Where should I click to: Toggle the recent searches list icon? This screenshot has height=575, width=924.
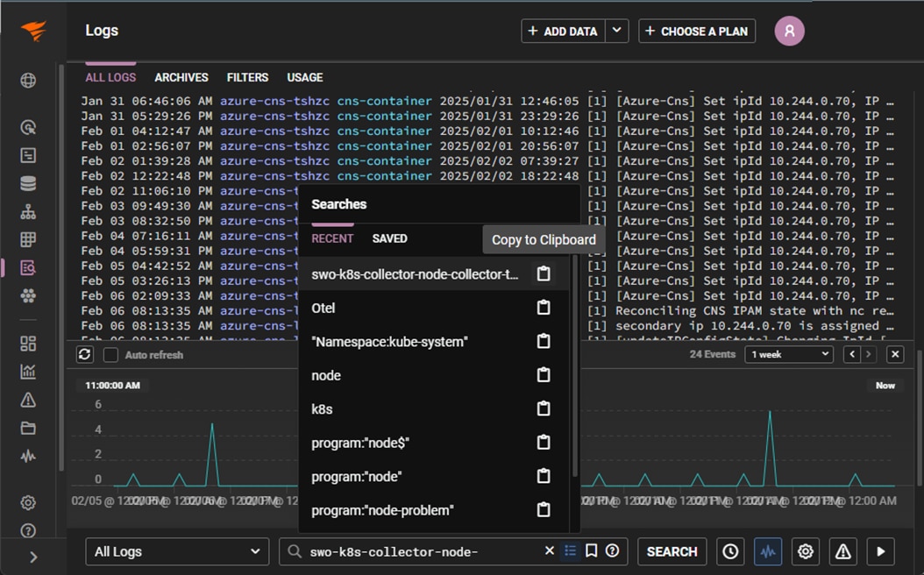point(571,551)
